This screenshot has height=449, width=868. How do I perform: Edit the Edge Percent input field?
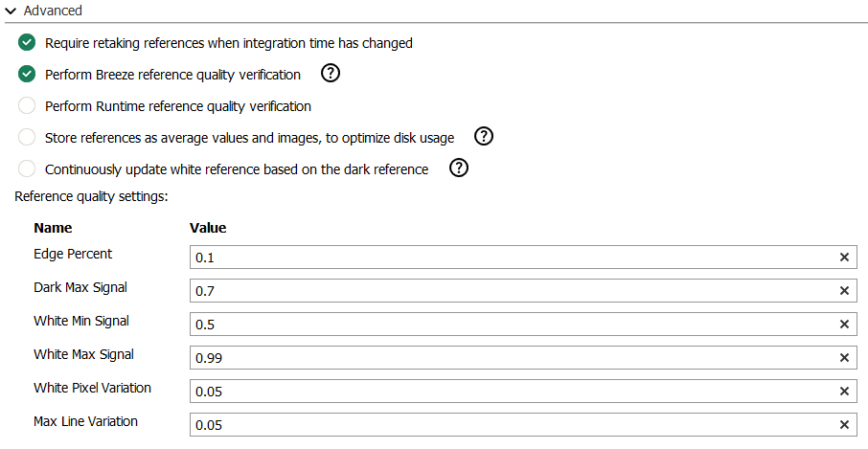point(508,258)
